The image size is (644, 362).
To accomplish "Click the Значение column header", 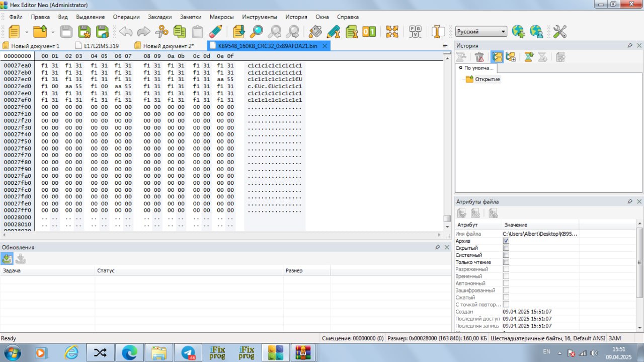I will coord(540,225).
